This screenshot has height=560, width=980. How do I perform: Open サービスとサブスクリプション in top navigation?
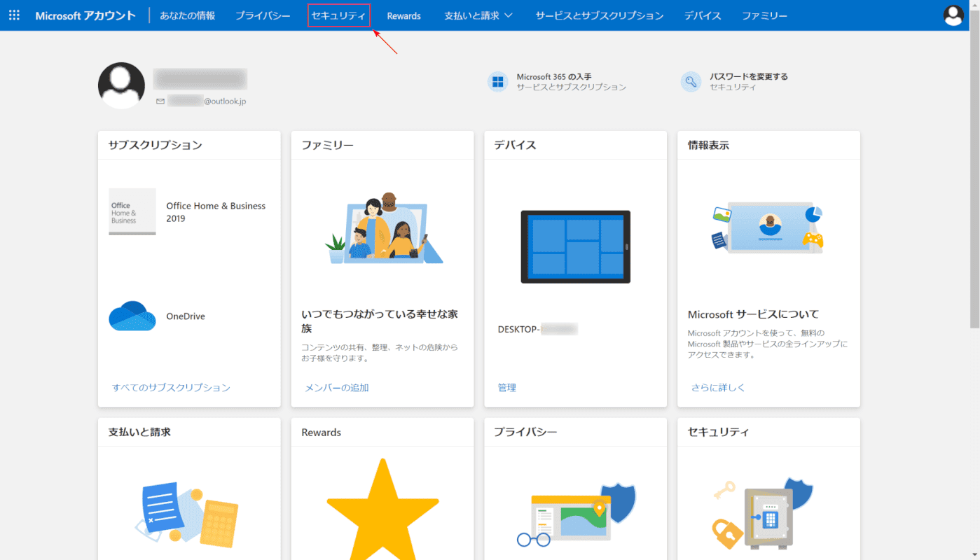coord(600,15)
